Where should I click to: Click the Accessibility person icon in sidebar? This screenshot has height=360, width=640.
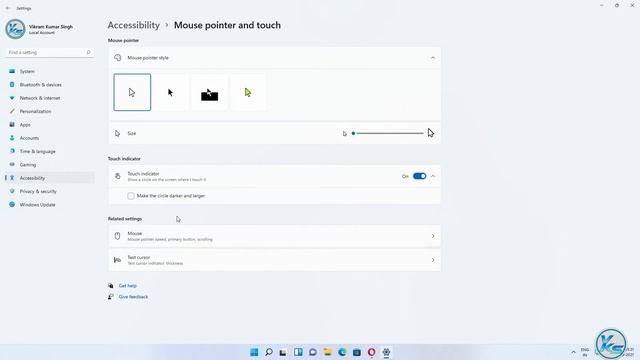(12, 178)
